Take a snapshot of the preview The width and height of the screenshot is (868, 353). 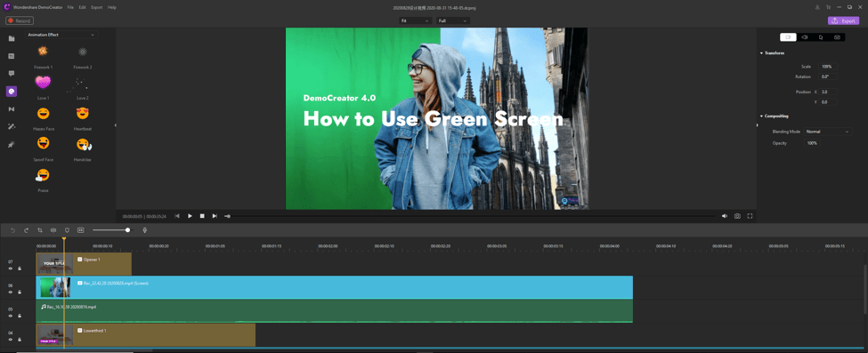click(x=737, y=216)
